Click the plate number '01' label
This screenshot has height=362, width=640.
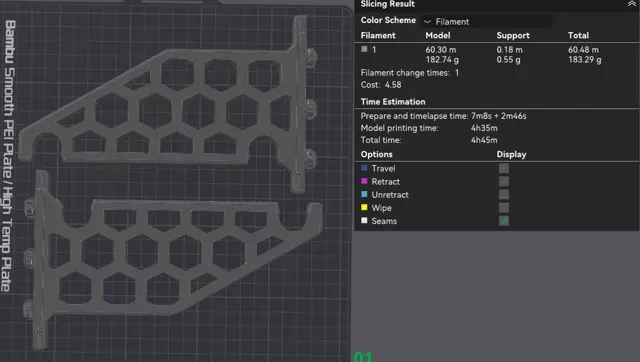[363, 357]
